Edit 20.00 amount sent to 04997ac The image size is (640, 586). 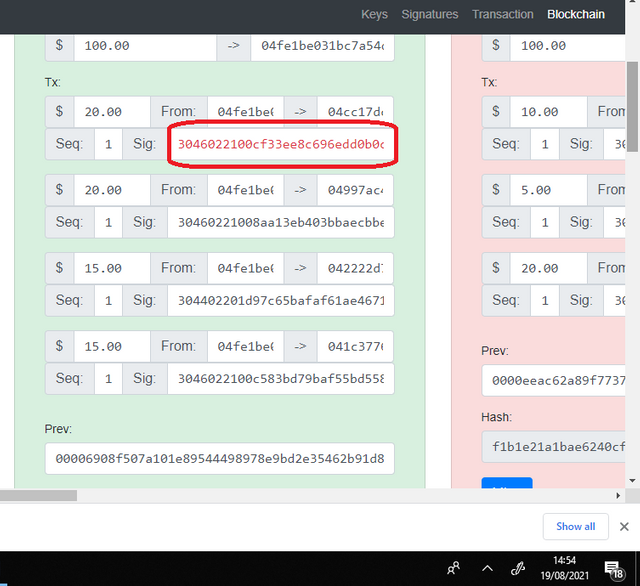(x=112, y=190)
